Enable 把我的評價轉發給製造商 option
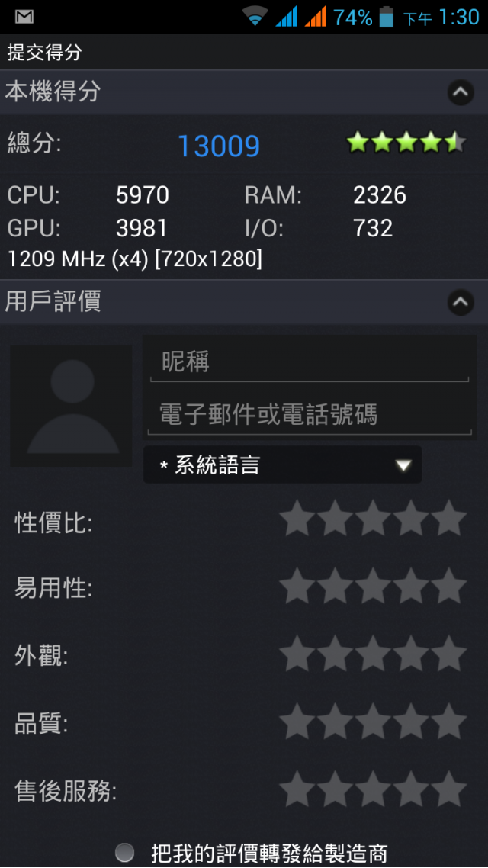Screen dimensions: 488x868 coord(125,853)
